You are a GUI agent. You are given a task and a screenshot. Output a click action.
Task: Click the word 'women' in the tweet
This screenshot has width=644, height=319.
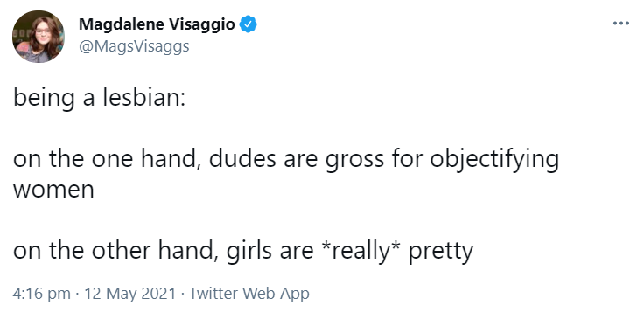tap(53, 191)
